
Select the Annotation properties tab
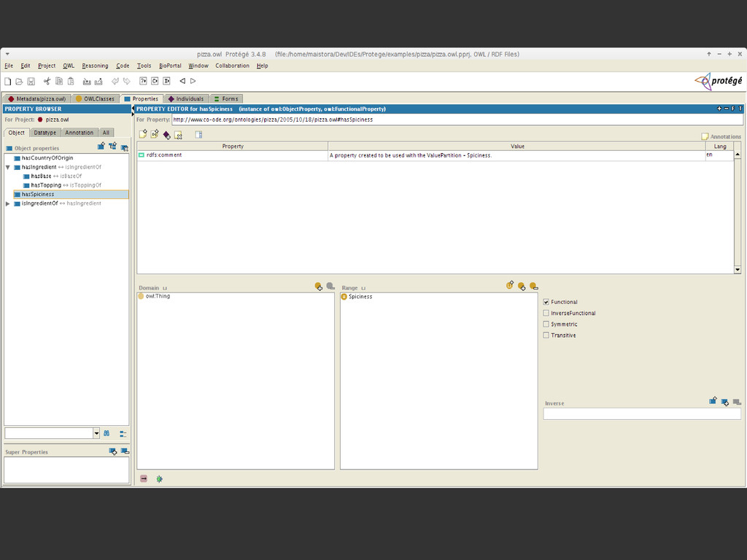[x=79, y=133]
